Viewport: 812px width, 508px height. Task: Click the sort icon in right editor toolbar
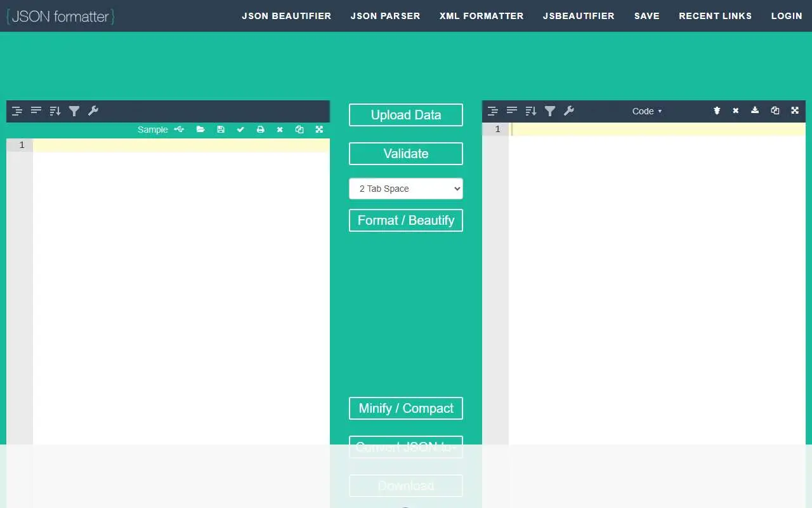click(x=531, y=111)
